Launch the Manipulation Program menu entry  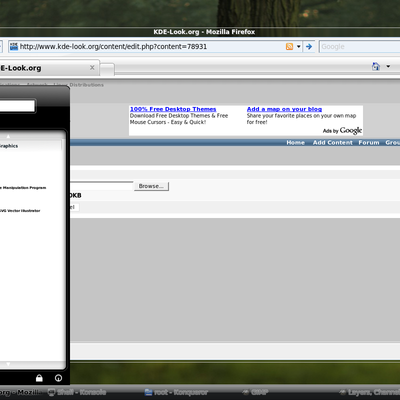pyautogui.click(x=23, y=188)
